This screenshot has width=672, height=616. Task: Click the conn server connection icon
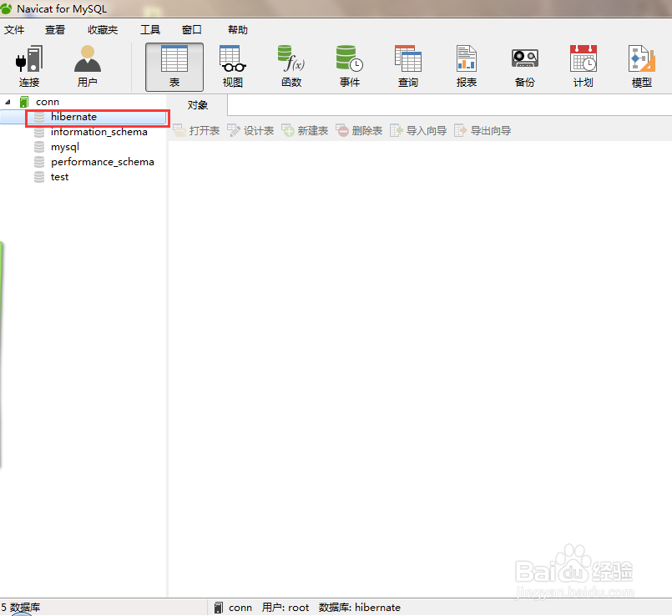click(x=24, y=102)
